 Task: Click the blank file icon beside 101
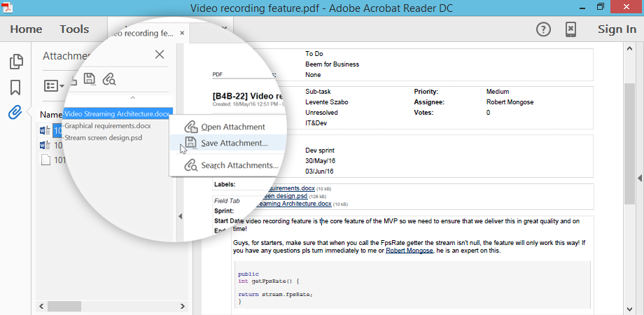coord(46,160)
